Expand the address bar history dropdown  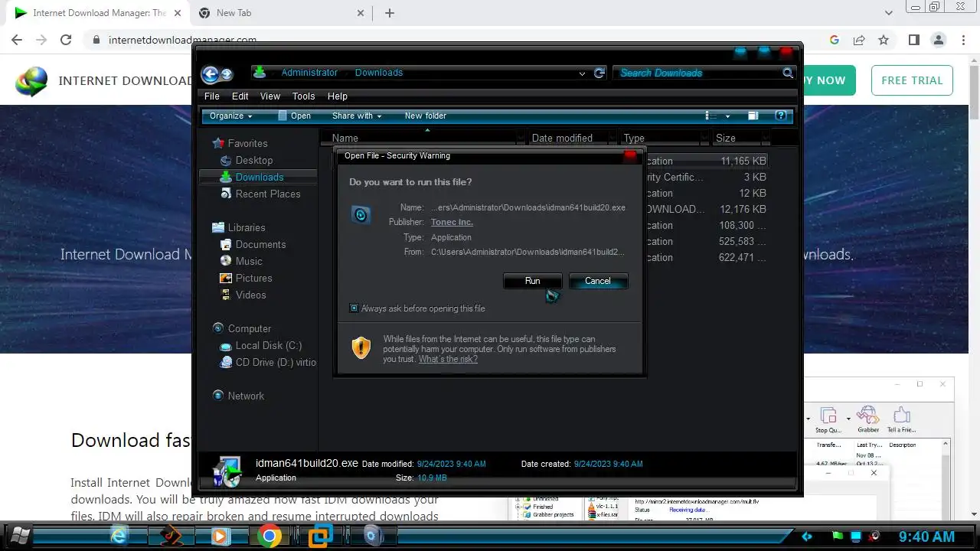[583, 73]
